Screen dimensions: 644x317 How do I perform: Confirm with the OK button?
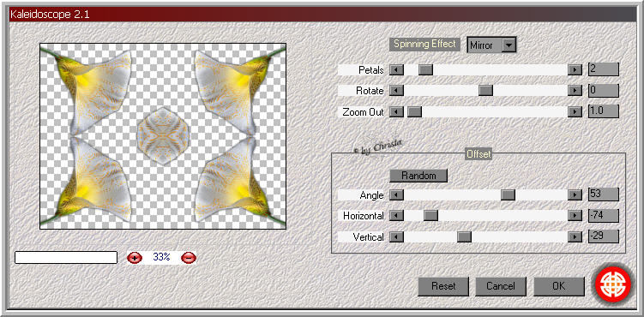tap(559, 286)
